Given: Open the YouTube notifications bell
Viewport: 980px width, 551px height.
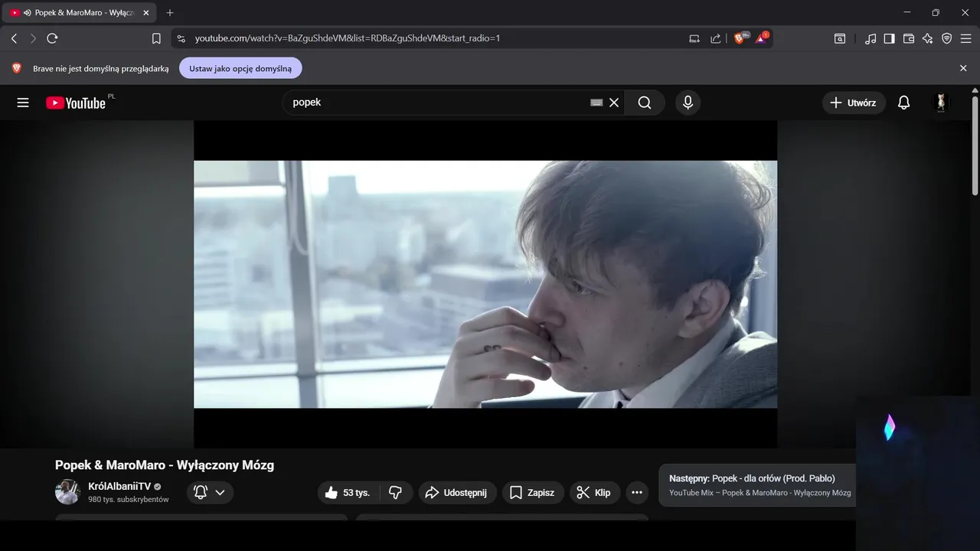Looking at the screenshot, I should tap(904, 103).
